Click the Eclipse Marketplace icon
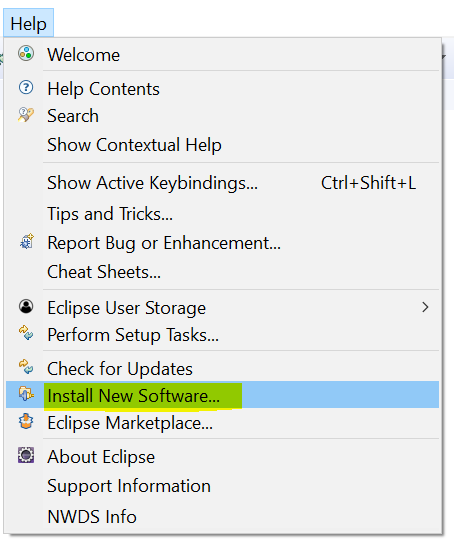The width and height of the screenshot is (454, 543). click(x=26, y=421)
